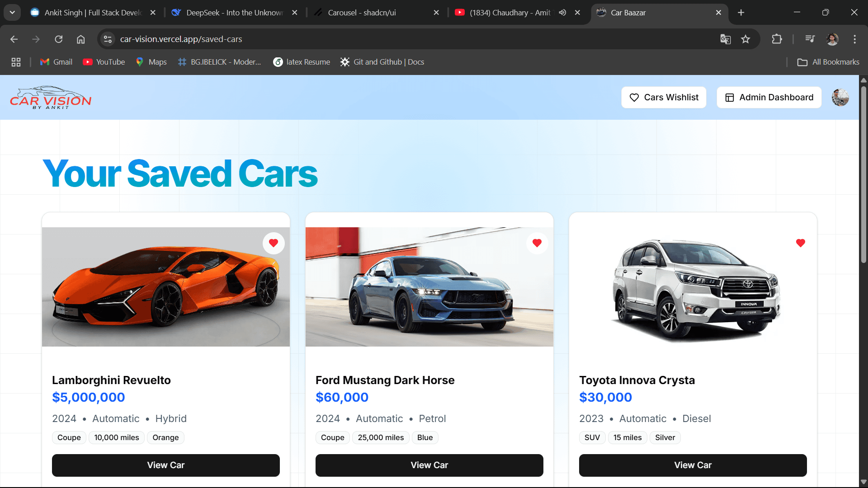Viewport: 868px width, 488px height.
Task: Switch to the Chaudhary YouTube tab
Action: point(510,13)
